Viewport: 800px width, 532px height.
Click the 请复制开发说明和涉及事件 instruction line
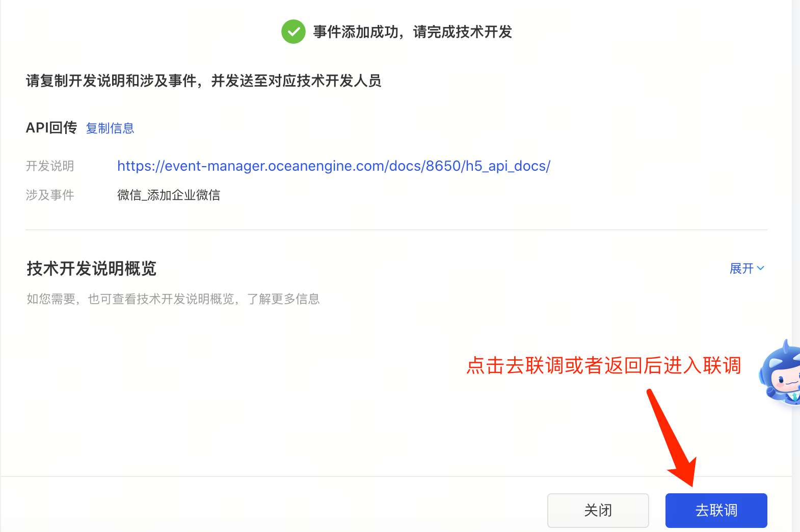(204, 81)
